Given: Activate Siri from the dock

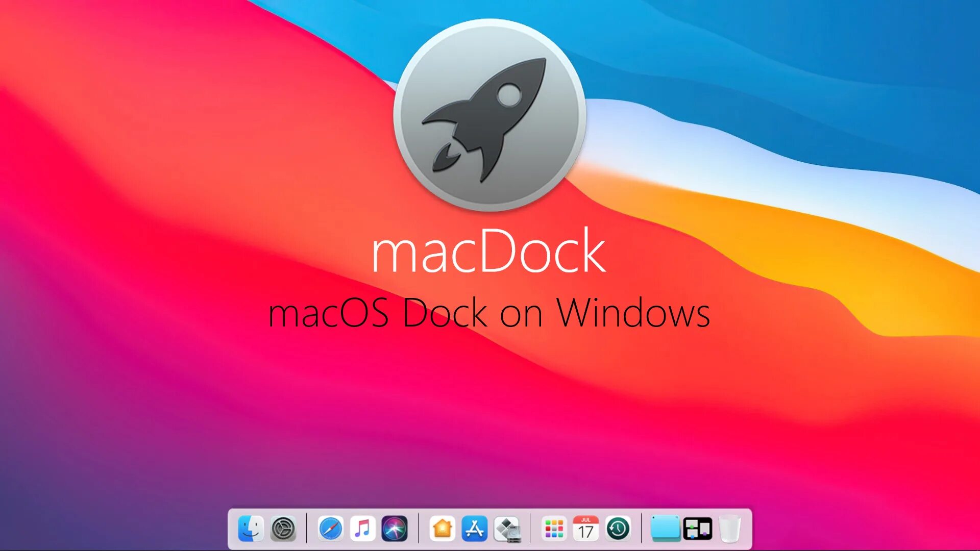Looking at the screenshot, I should pyautogui.click(x=395, y=529).
